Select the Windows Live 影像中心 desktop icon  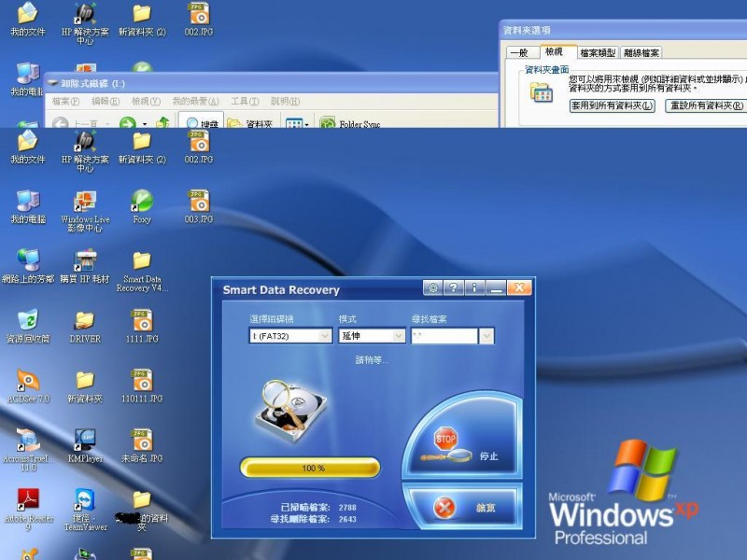pyautogui.click(x=85, y=212)
